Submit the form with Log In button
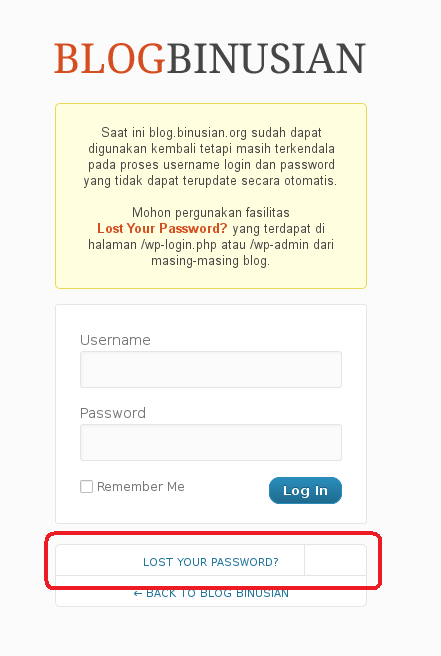Viewport: 441px width, 656px height. [x=305, y=490]
